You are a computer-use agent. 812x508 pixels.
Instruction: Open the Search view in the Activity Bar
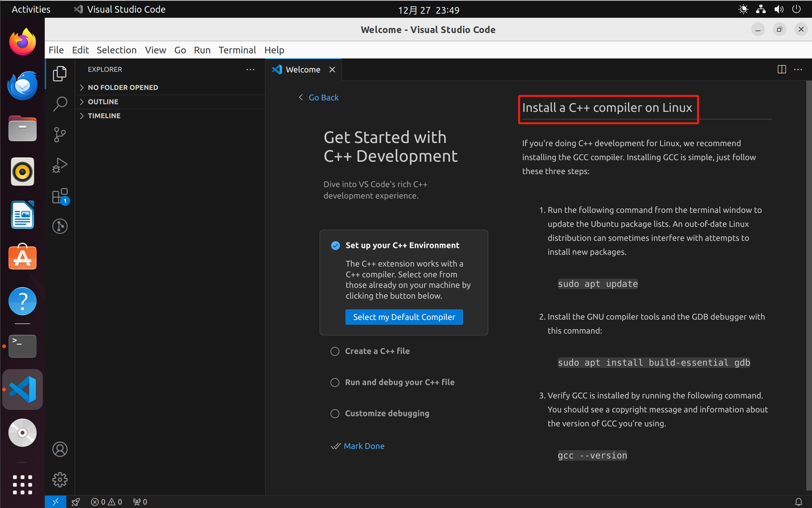[60, 104]
